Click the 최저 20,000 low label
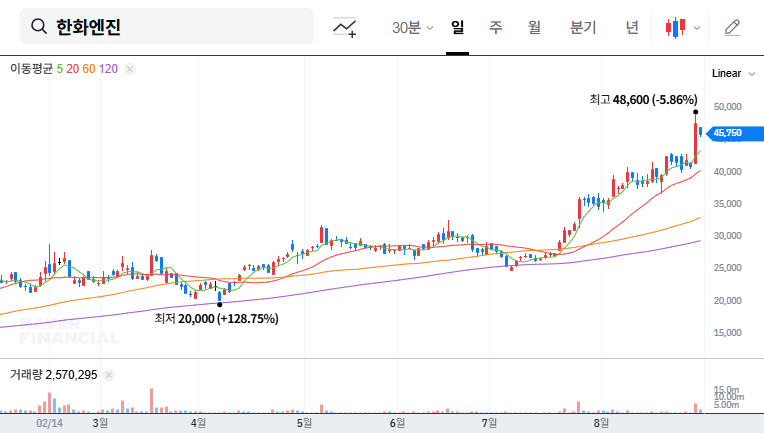Viewport: 764px width, 433px height. coord(216,319)
